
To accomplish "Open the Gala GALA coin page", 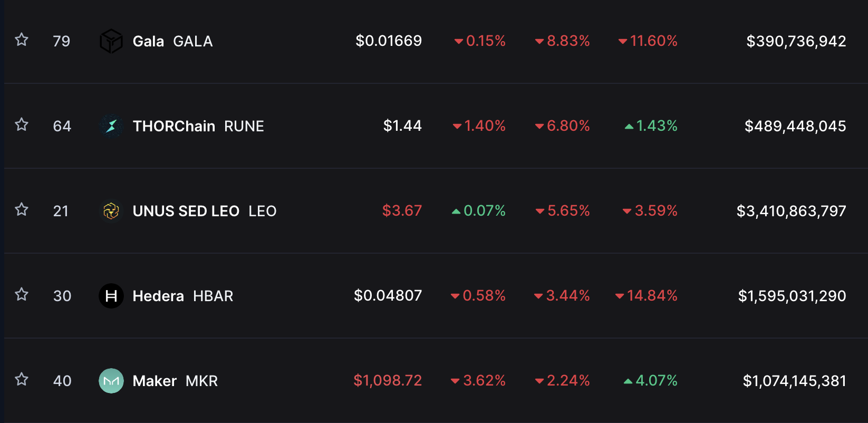I will pyautogui.click(x=172, y=41).
